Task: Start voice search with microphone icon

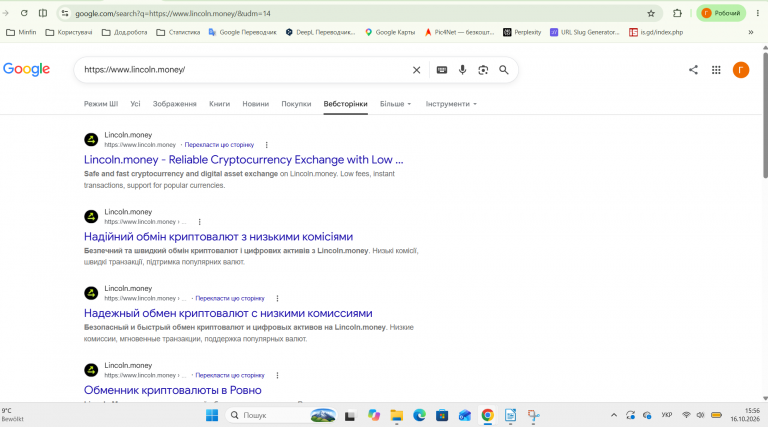Action: (462, 70)
